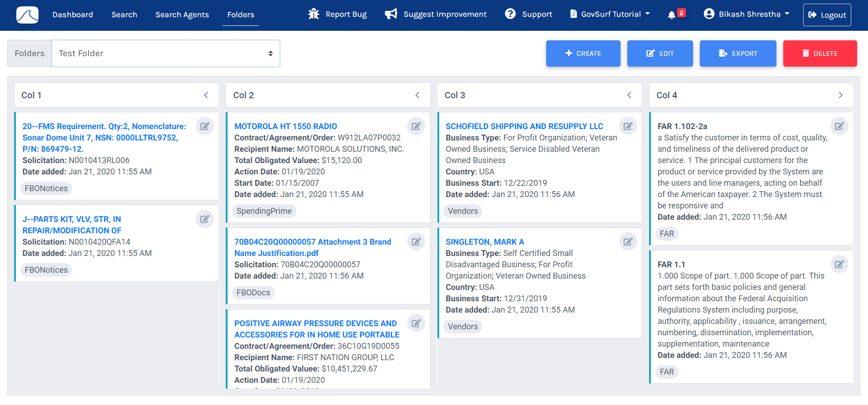Open POSITIVE AIRWAY PRESSURE DEVICES link
Viewport: 868px width, 405px height.
coord(317,329)
